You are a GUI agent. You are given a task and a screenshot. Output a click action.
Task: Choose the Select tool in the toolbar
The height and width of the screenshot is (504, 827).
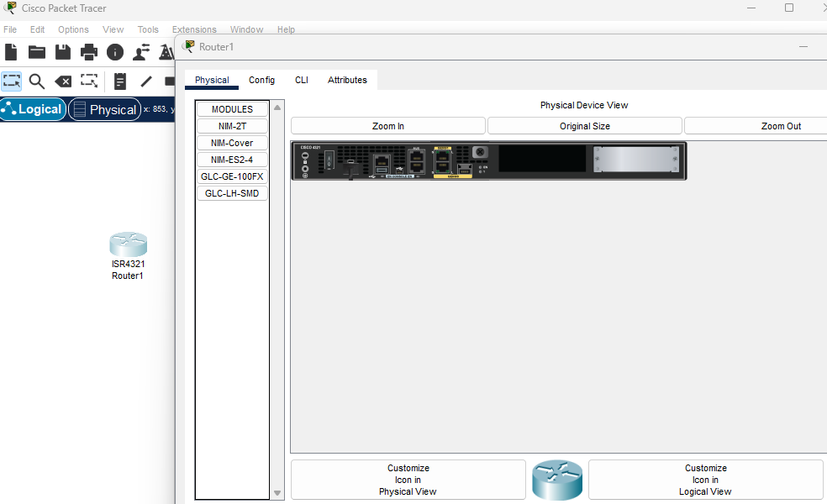12,81
